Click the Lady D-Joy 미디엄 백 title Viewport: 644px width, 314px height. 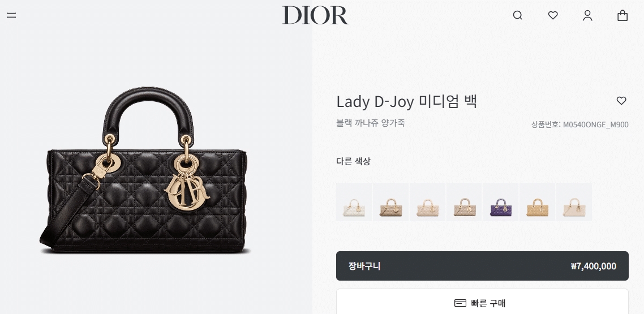407,101
